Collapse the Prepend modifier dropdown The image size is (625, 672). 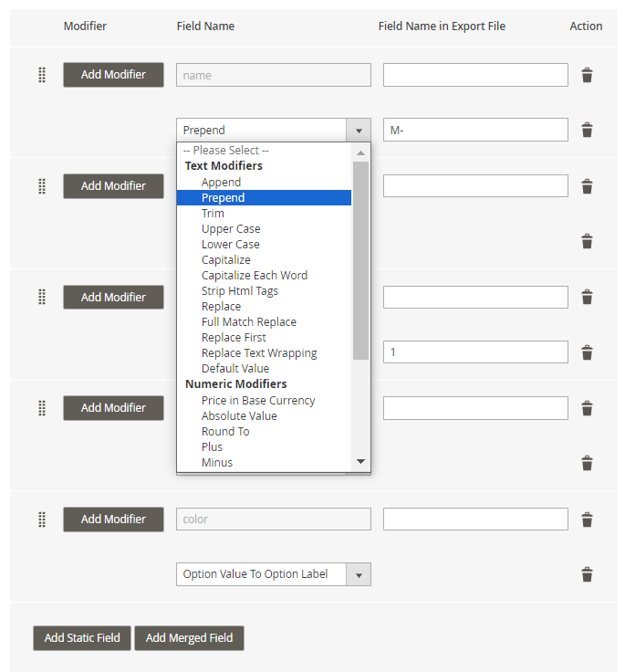[x=359, y=130]
